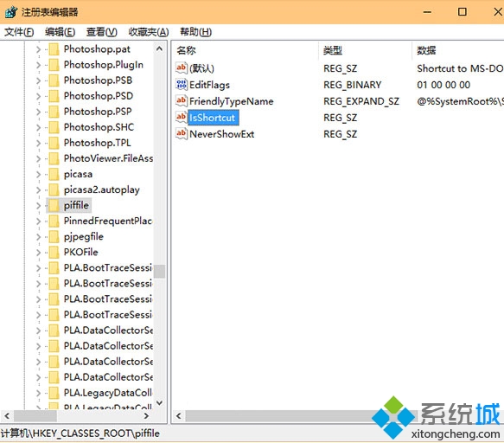Click the string value icon of (默认)

click(182, 67)
